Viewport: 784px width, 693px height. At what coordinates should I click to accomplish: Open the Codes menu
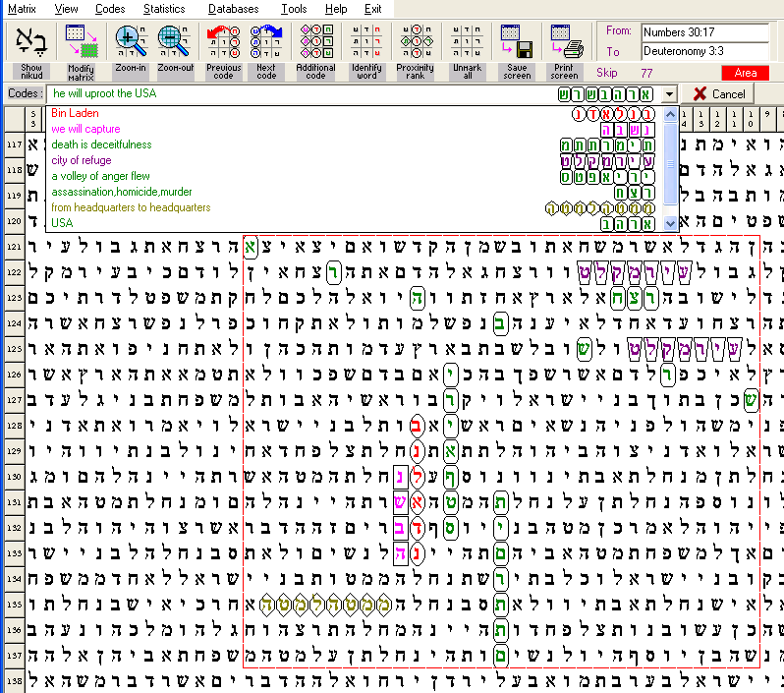click(110, 9)
